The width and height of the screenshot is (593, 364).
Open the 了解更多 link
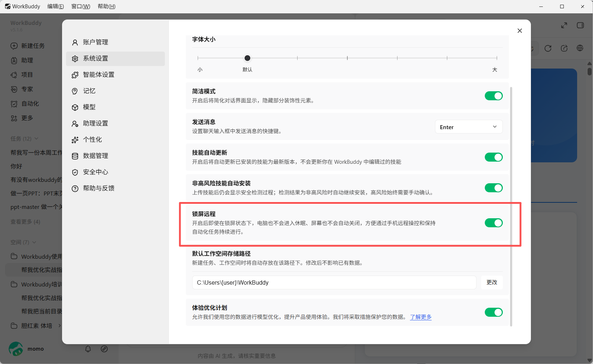(x=421, y=317)
